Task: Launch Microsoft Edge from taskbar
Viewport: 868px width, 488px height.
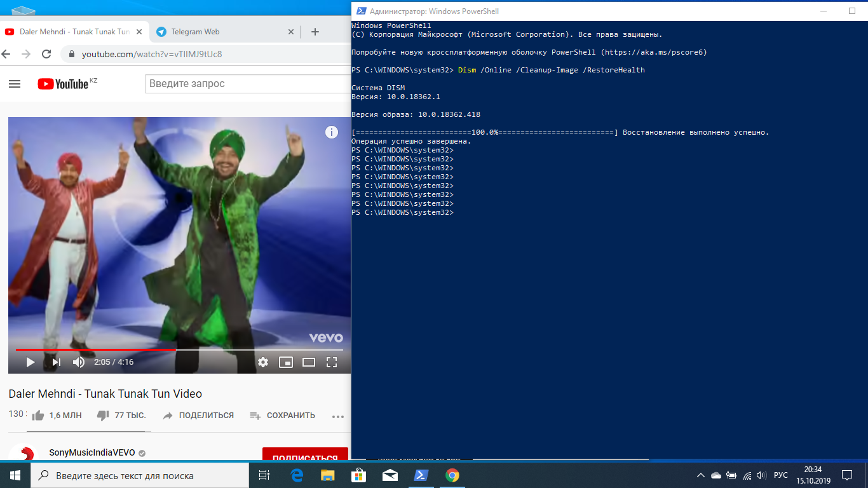Action: pos(297,475)
